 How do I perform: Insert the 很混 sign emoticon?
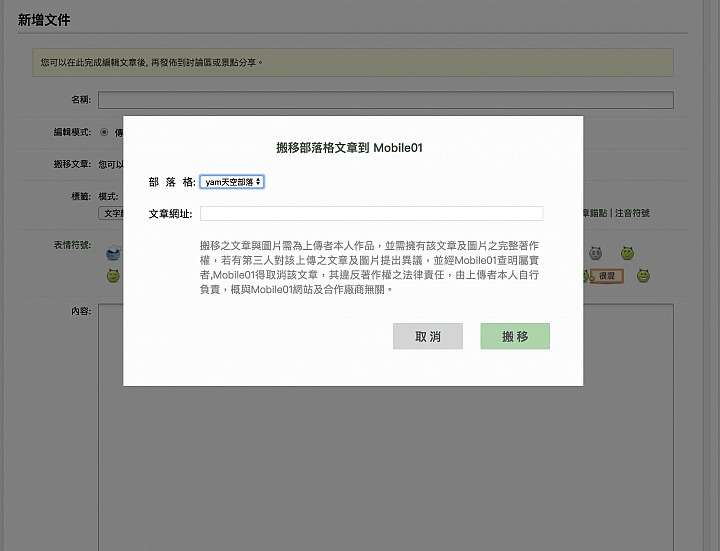(607, 276)
